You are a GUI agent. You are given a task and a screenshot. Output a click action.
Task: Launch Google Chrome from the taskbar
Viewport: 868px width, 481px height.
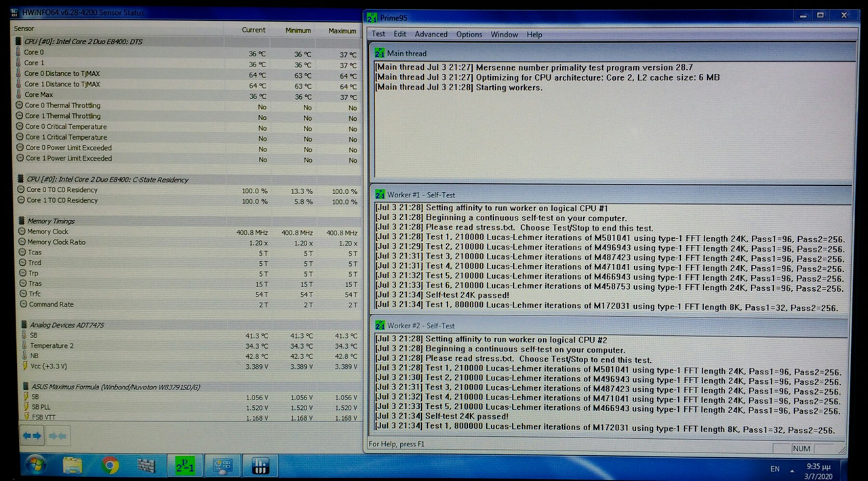[110, 465]
